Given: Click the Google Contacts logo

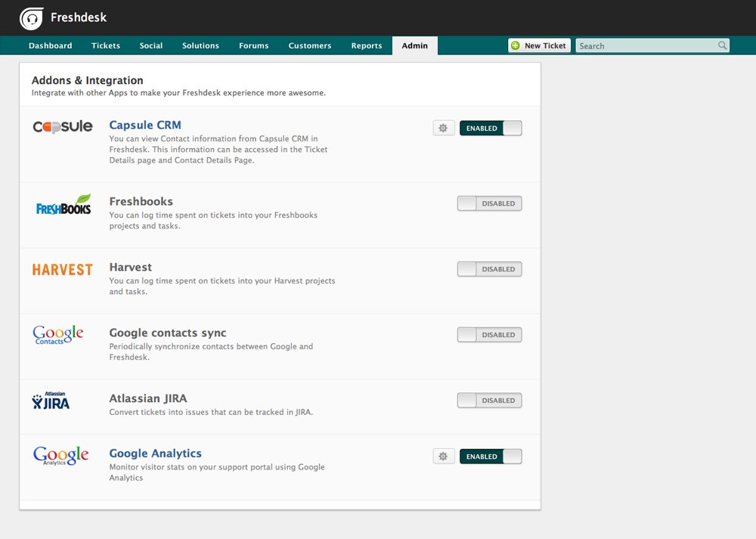Looking at the screenshot, I should [58, 335].
